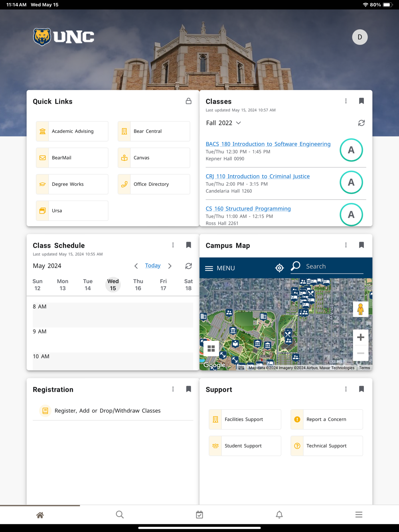
Task: View grade A for CS 160
Action: [351, 215]
